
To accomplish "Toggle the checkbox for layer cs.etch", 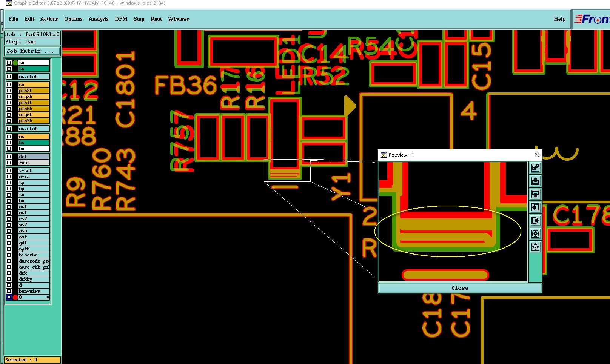I will click(9, 77).
